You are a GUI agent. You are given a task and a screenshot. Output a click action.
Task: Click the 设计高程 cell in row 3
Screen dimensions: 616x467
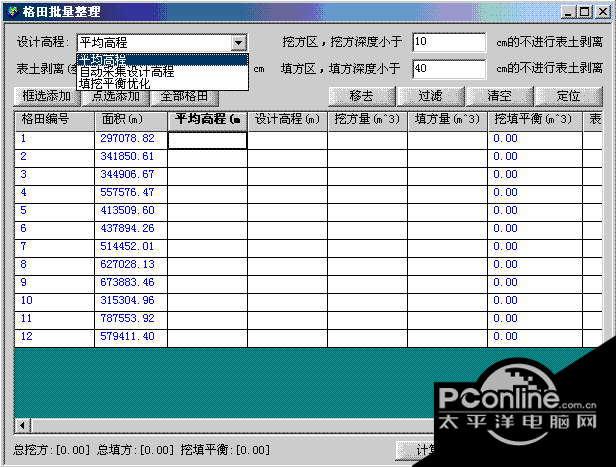point(288,176)
